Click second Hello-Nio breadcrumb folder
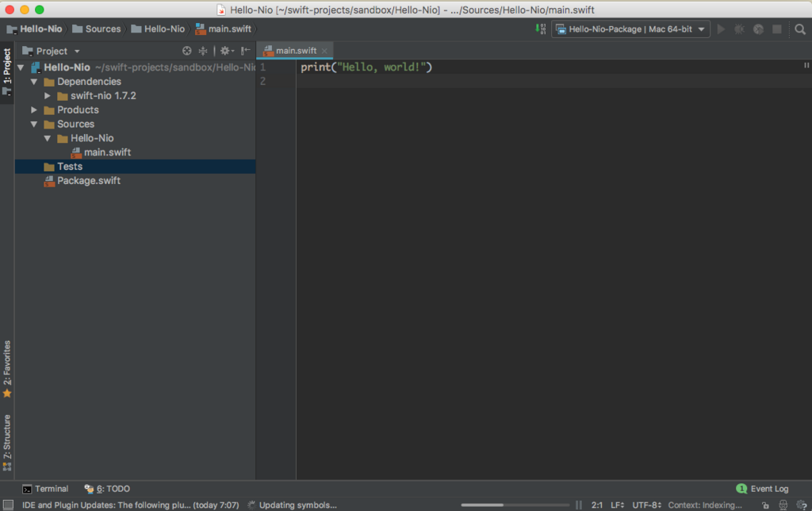Image resolution: width=812 pixels, height=511 pixels. point(158,29)
